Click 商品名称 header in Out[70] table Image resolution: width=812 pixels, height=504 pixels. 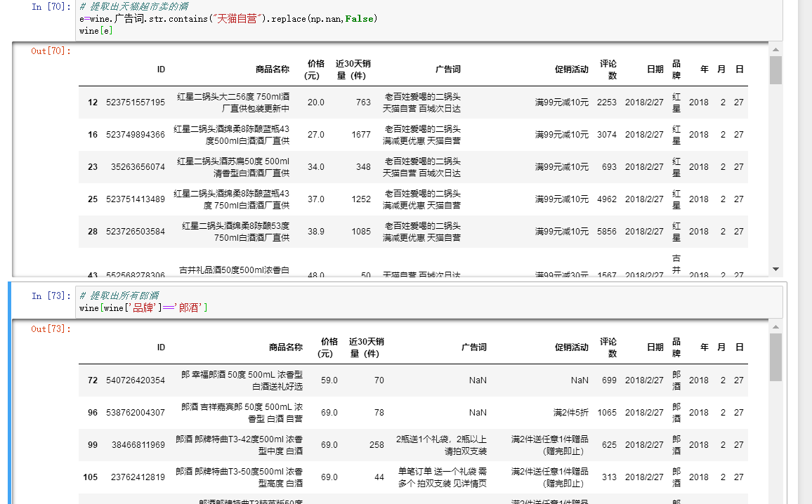[x=273, y=69]
